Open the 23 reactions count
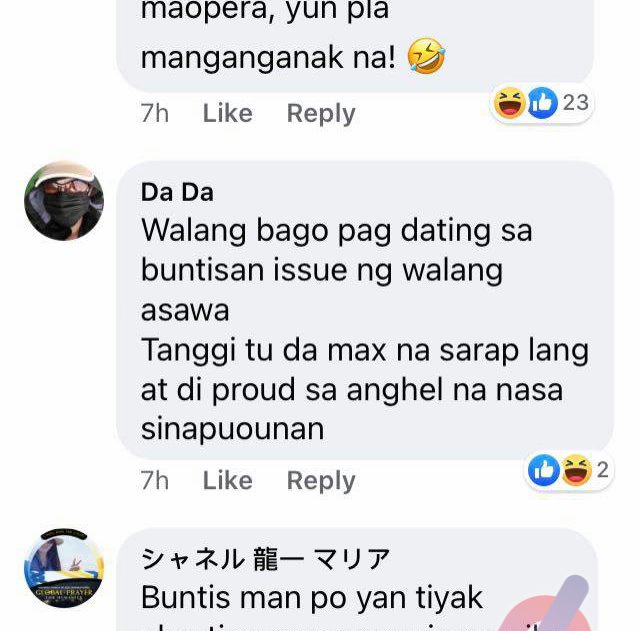 576,102
